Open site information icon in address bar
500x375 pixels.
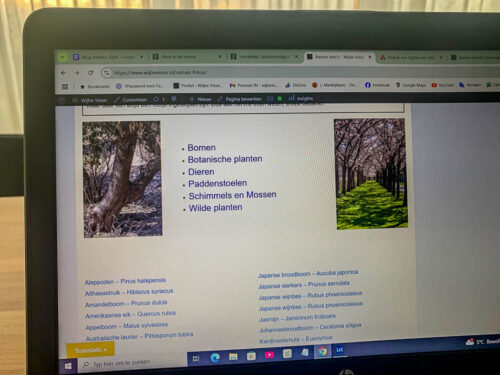click(106, 72)
